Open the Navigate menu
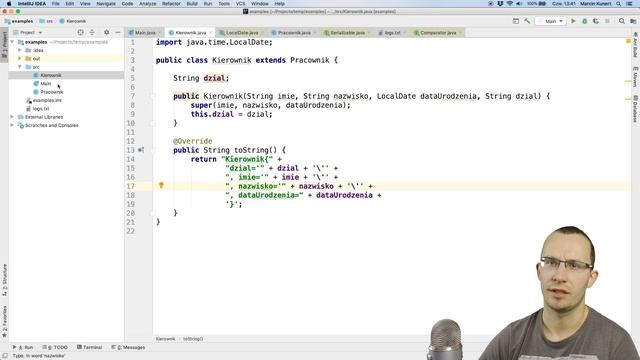The image size is (640, 360). [106, 4]
